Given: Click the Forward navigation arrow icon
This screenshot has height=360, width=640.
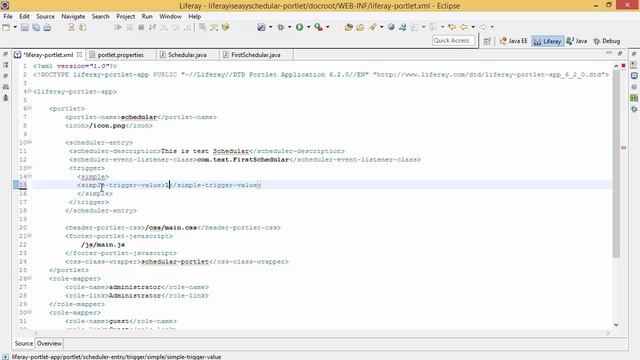Looking at the screenshot, I should coord(483,27).
